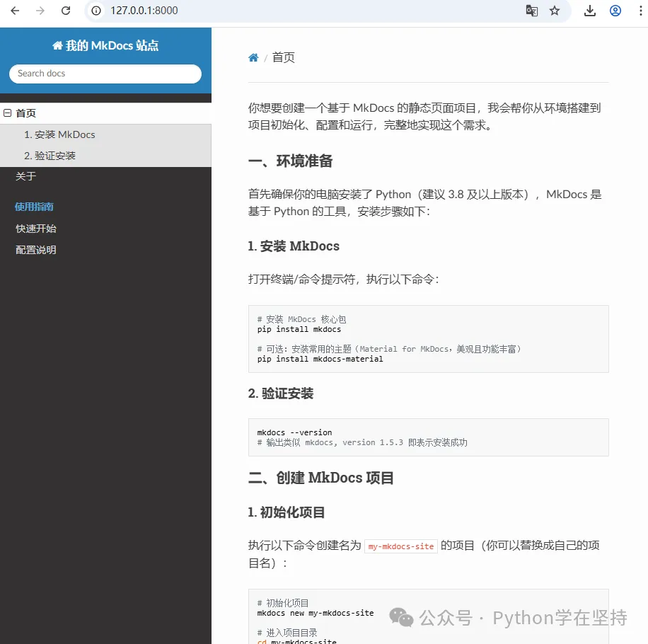This screenshot has height=644, width=648.
Task: Select 首页 in the sidebar navigation
Action: click(25, 113)
